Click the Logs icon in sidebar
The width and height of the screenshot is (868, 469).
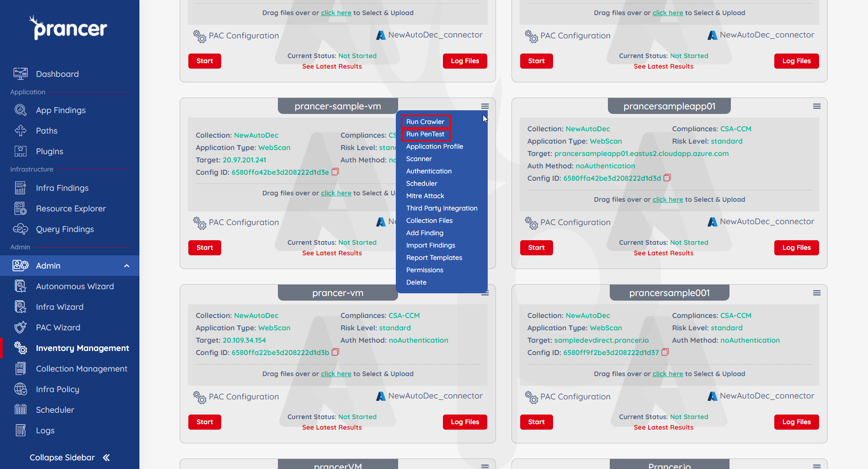[x=21, y=430]
